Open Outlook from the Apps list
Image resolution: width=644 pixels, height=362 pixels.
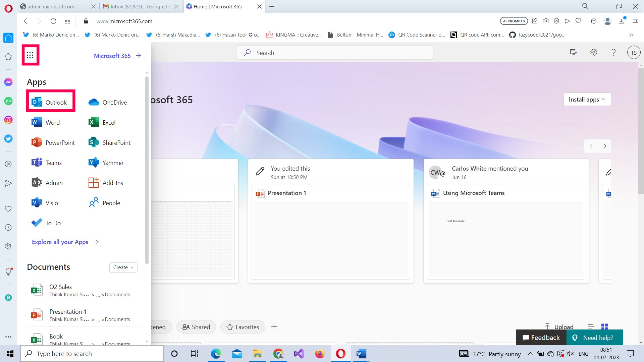[50, 102]
